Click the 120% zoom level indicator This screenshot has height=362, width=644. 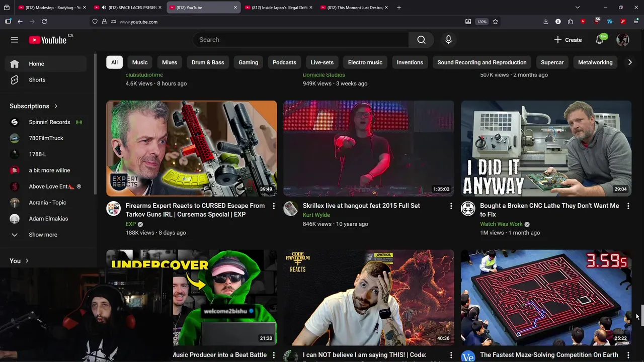tap(481, 22)
